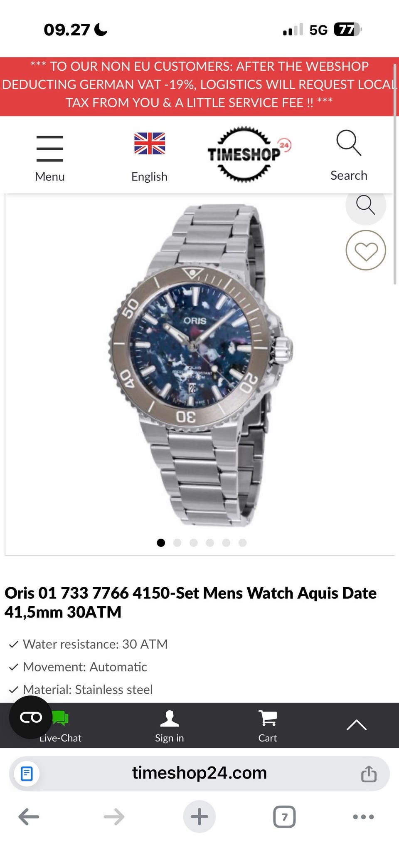Screen dimensions: 399x868
Task: Open the Oris watch product image
Action: (199, 366)
